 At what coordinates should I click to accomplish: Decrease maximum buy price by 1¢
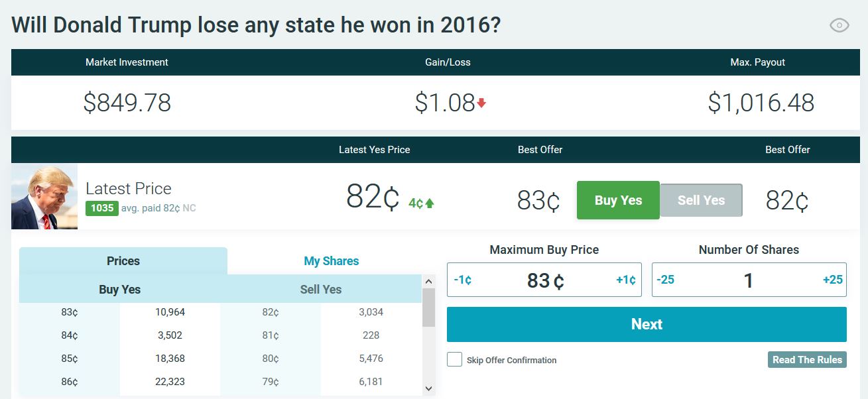[x=463, y=280]
